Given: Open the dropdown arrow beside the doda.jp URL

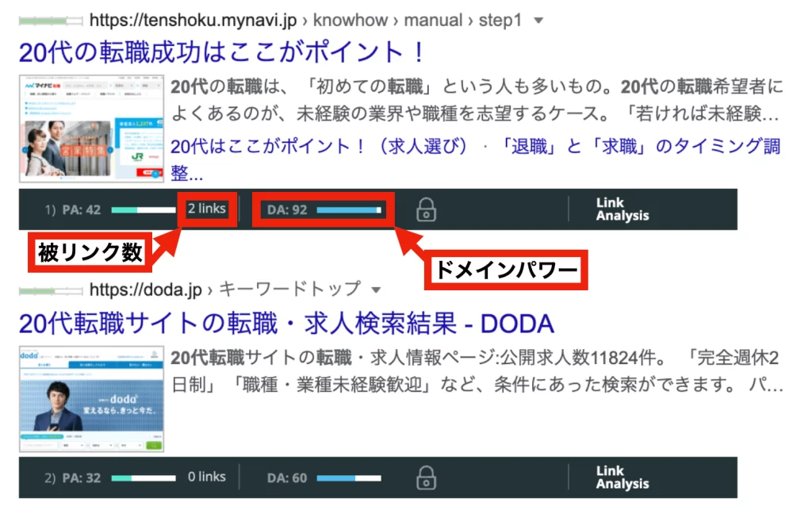Looking at the screenshot, I should (x=377, y=289).
